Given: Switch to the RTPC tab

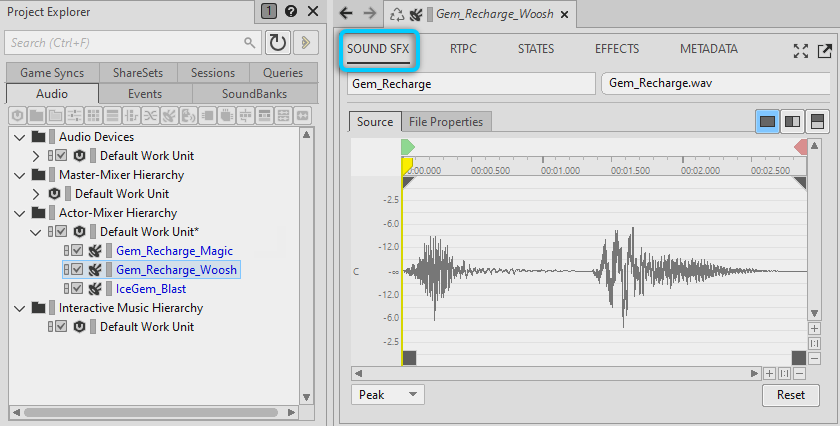Looking at the screenshot, I should point(463,49).
